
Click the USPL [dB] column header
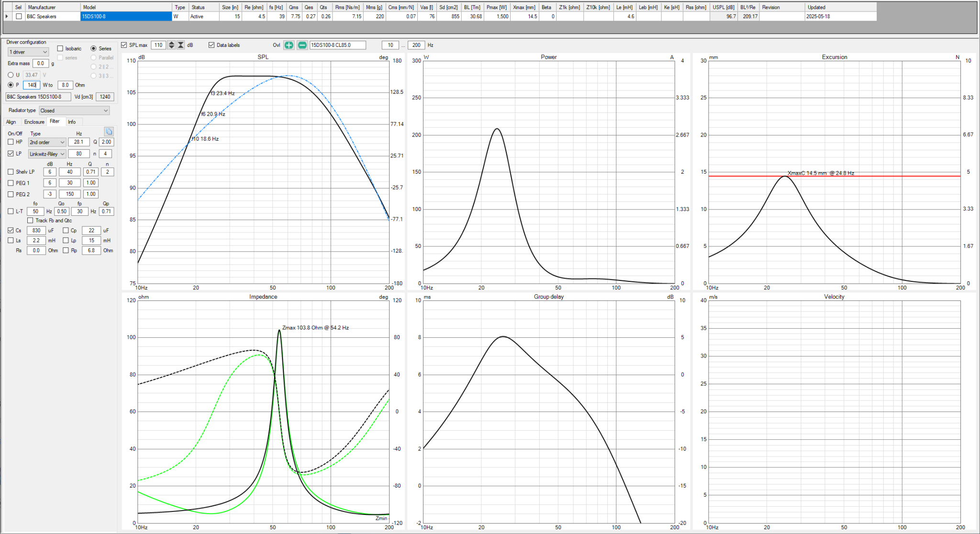click(724, 7)
